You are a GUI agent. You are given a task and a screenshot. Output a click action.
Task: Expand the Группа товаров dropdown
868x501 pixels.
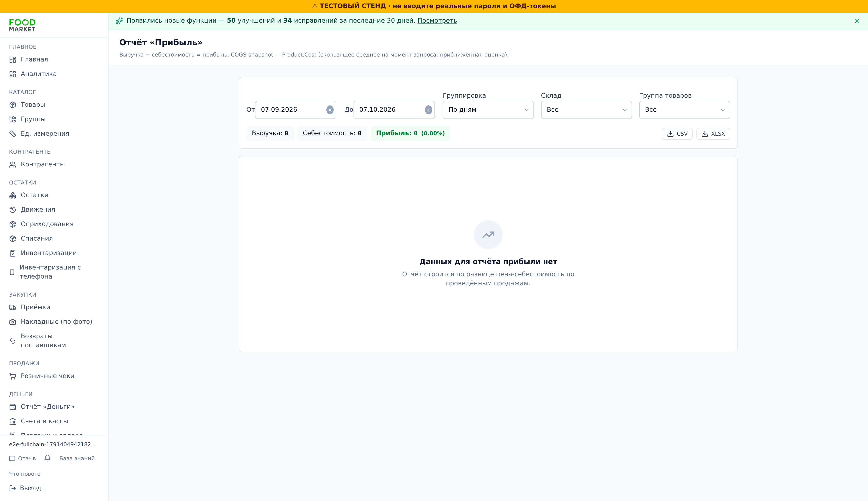pos(684,110)
